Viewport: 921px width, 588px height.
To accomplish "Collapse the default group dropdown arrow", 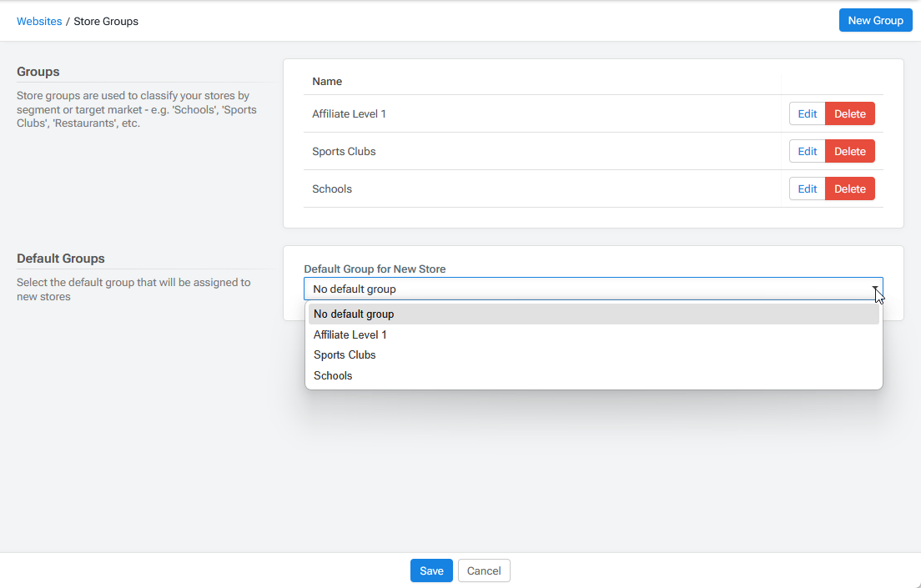I will [875, 289].
